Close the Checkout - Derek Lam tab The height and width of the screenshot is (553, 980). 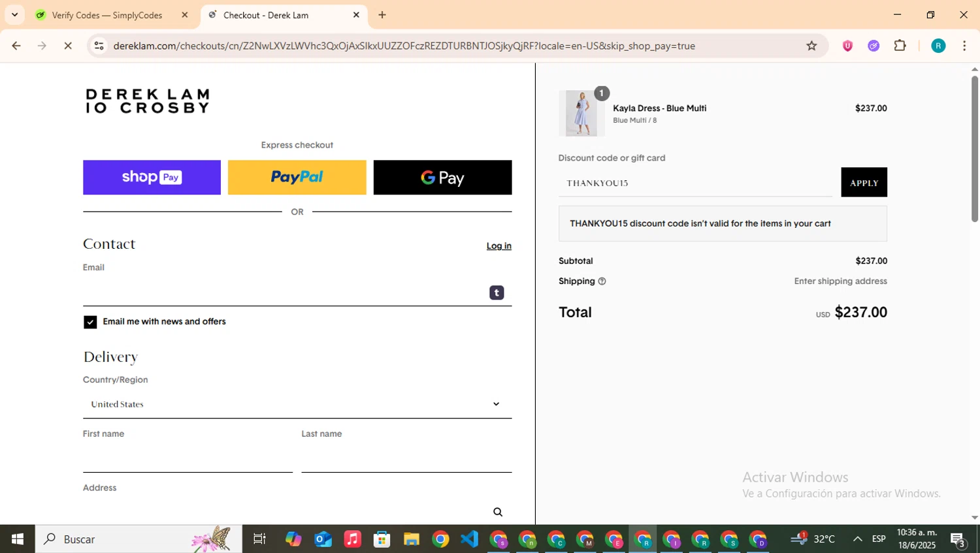356,15
